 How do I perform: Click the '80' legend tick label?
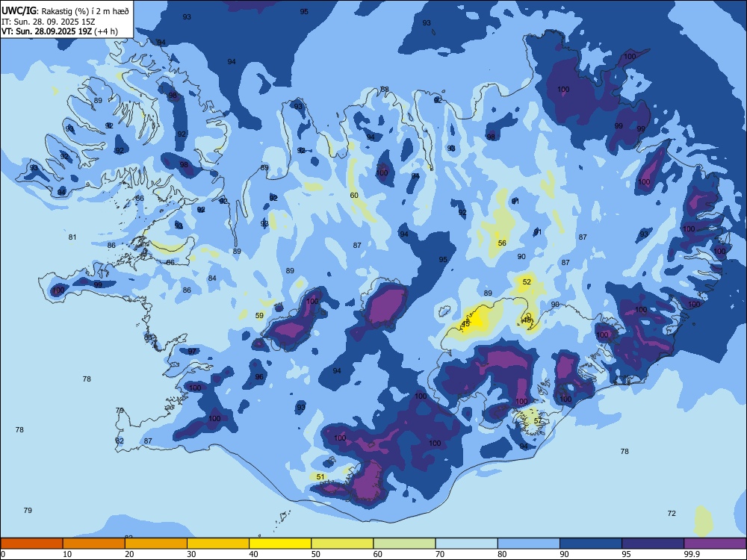502,554
